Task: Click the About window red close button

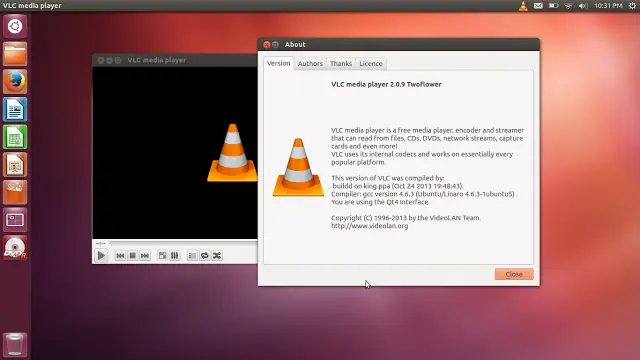Action: [267, 44]
